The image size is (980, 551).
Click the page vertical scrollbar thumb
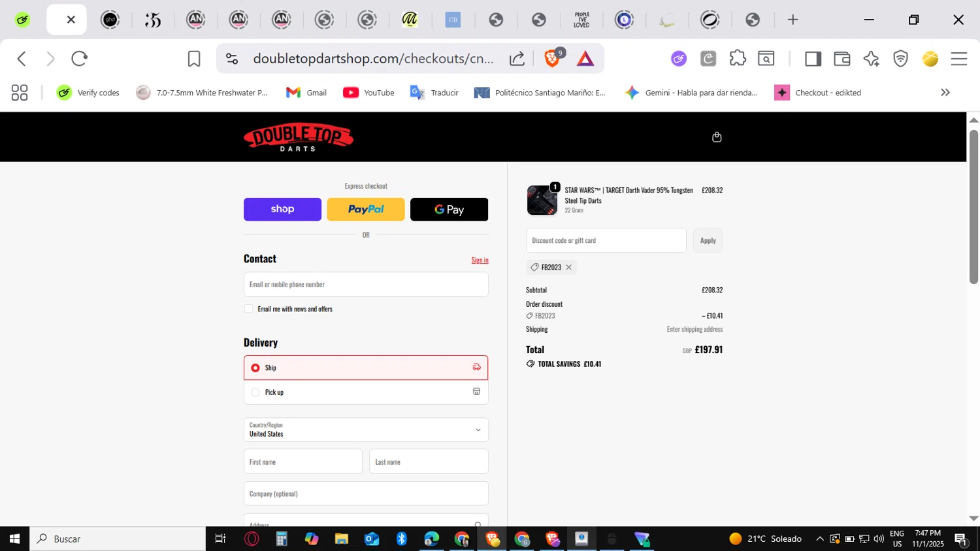pyautogui.click(x=973, y=206)
